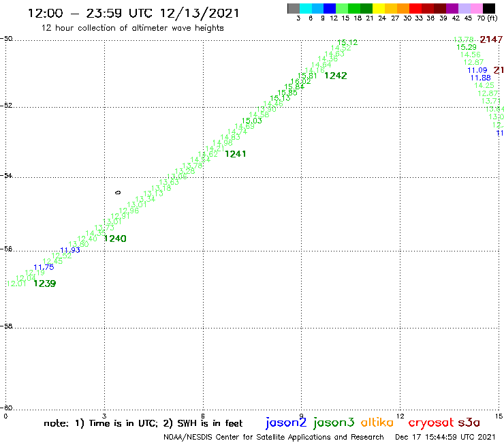Click the altika satellite legend name
The height and width of the screenshot is (443, 504).
377,422
